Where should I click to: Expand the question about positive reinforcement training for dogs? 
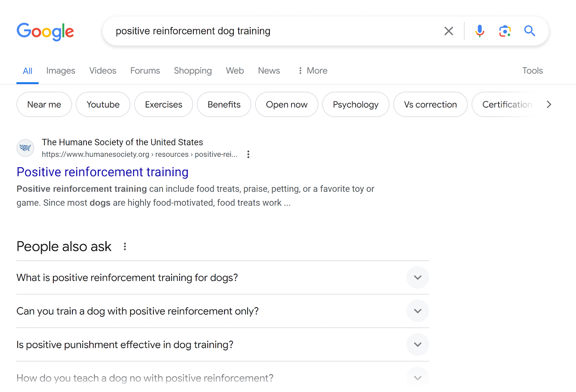click(x=418, y=277)
